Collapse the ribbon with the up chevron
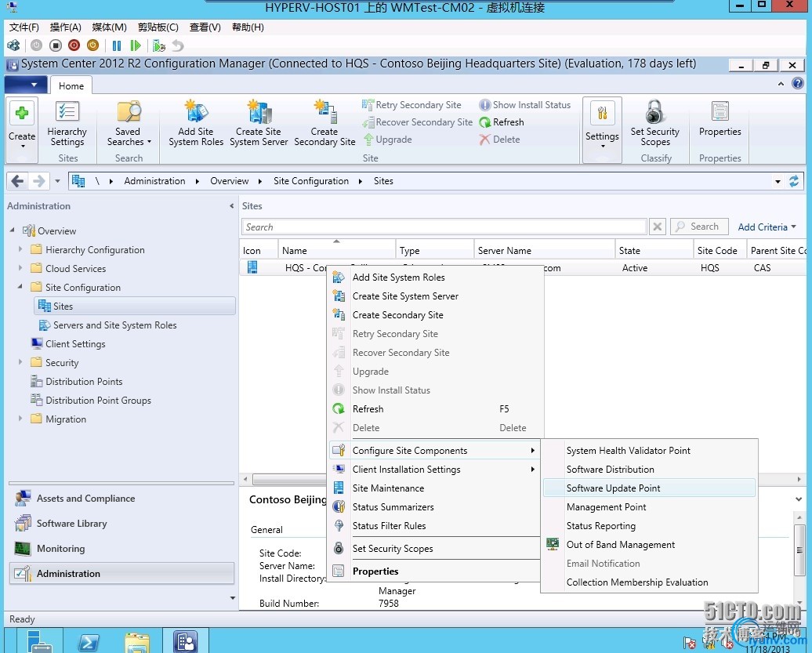The width and height of the screenshot is (812, 653). tap(781, 83)
